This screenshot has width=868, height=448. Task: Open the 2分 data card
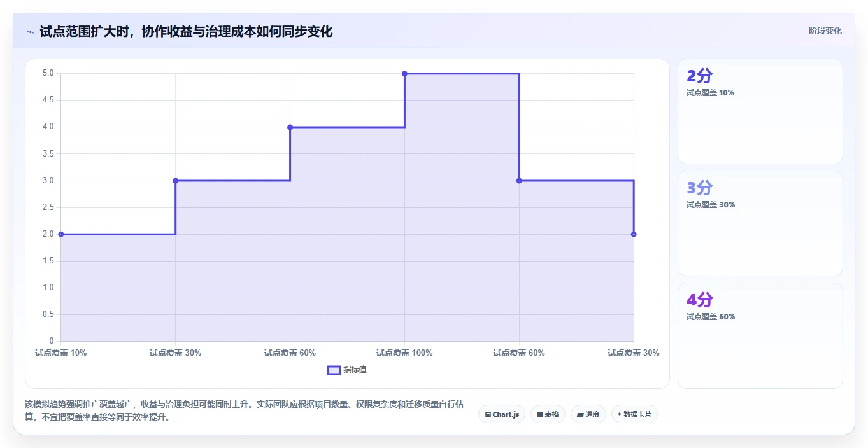[760, 111]
